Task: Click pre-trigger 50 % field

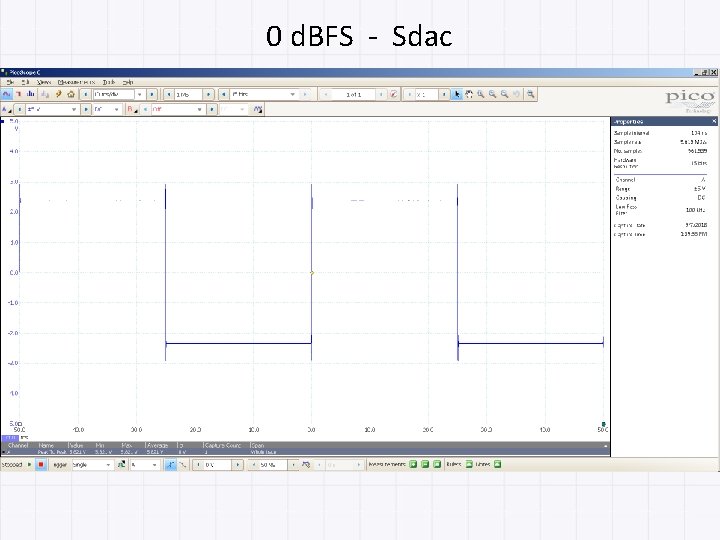Action: (273, 465)
